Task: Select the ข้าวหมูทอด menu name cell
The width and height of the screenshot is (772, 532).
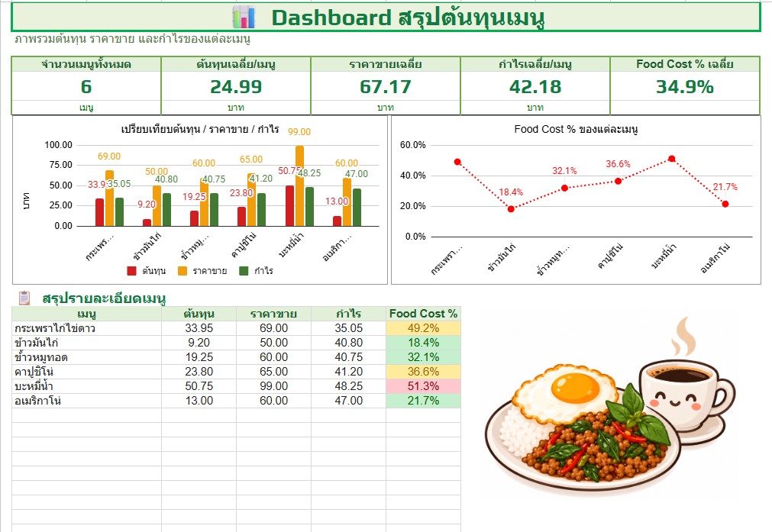Action: [86, 357]
